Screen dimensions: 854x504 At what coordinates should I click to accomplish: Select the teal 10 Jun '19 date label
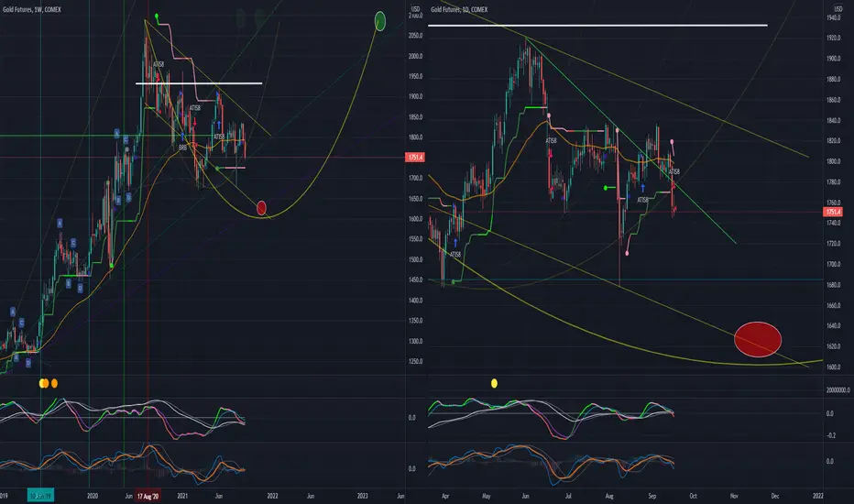click(40, 495)
